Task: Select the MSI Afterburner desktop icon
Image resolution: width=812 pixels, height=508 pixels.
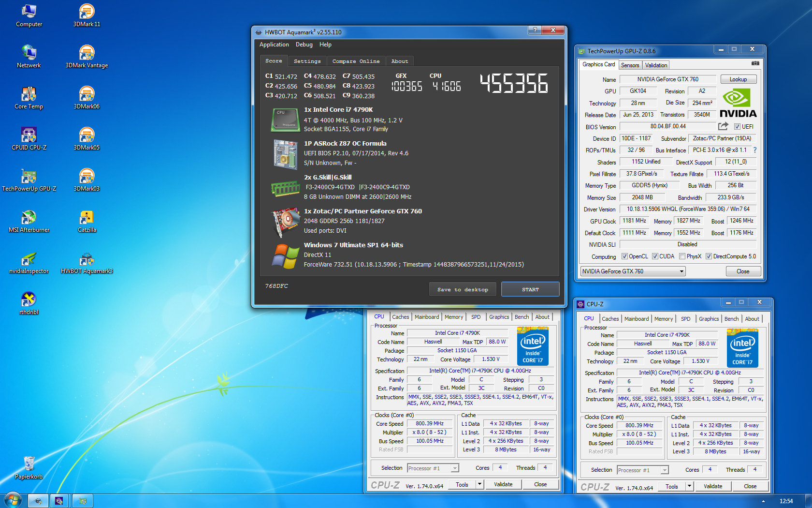Action: [29, 221]
